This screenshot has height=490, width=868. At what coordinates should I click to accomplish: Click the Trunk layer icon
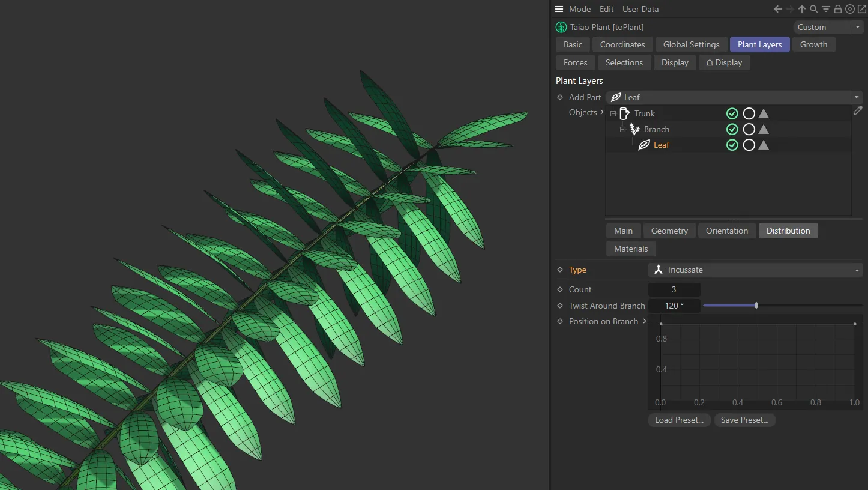624,113
